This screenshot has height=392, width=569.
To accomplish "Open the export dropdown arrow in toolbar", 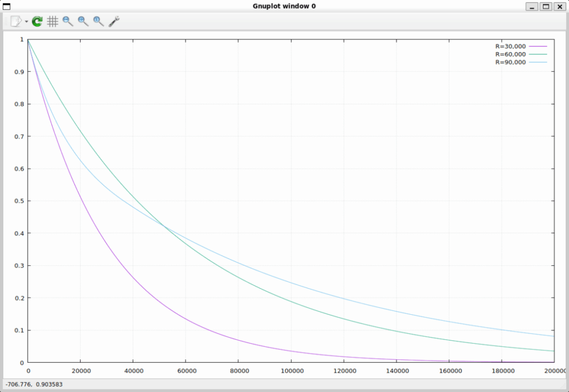I will pos(27,22).
